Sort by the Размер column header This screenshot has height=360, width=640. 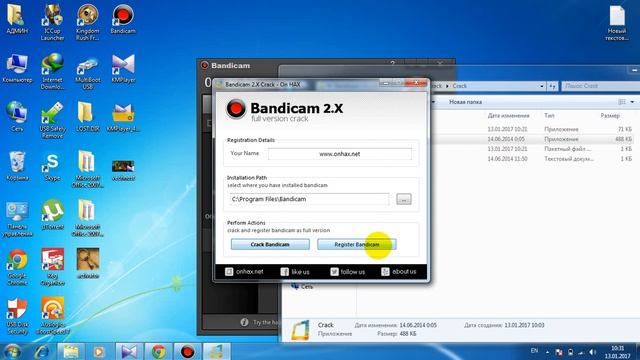(x=610, y=116)
